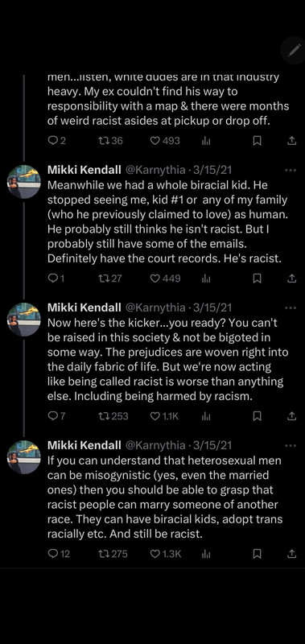Bookmark the 'Now here's the kicker' tweet
305x644 pixels.
pyautogui.click(x=257, y=416)
